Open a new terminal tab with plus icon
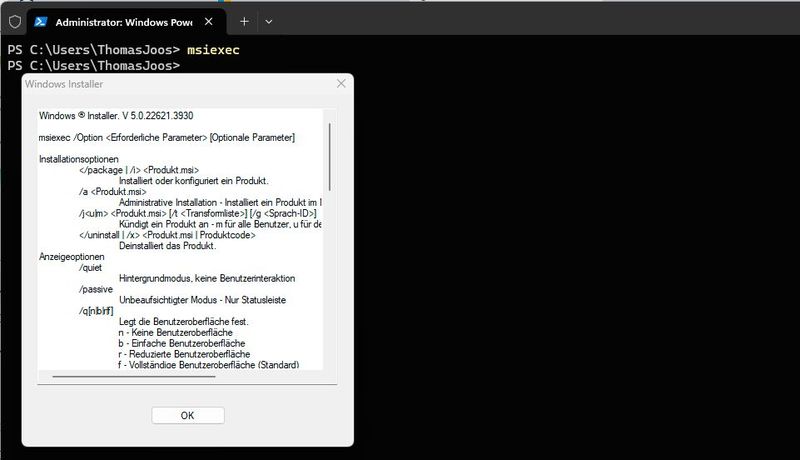 click(x=244, y=21)
